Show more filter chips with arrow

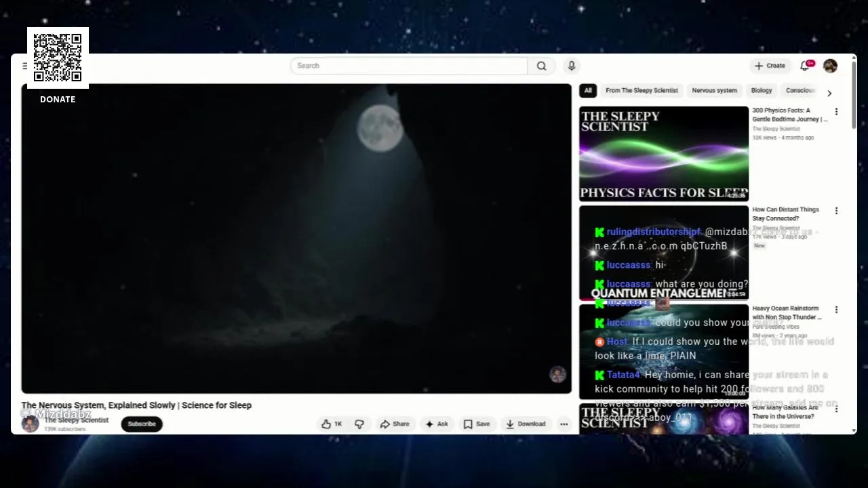tap(829, 93)
